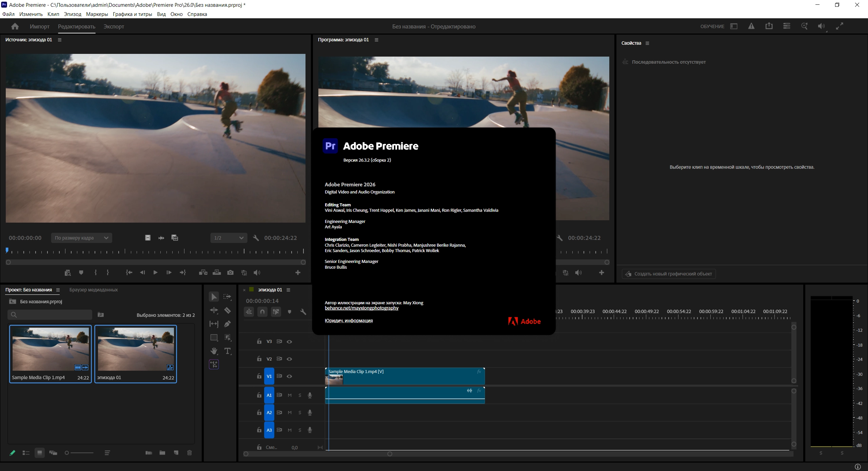Select the Razor tool
Image resolution: width=868 pixels, height=471 pixels.
228,310
